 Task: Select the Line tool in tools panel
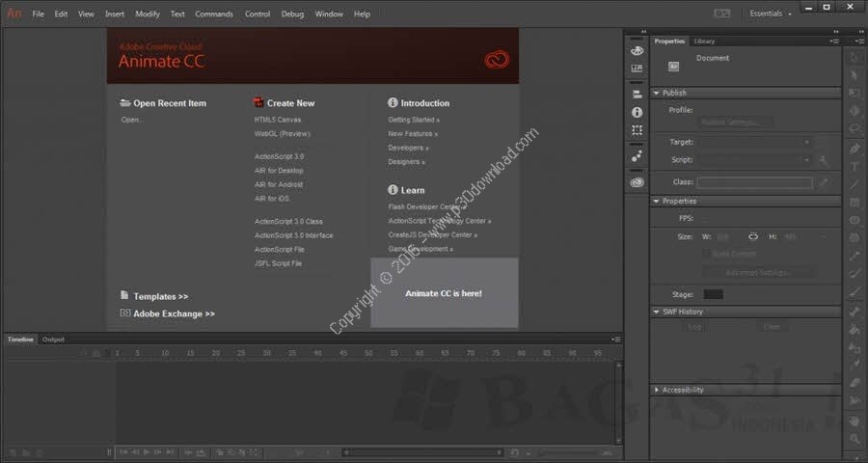[854, 184]
